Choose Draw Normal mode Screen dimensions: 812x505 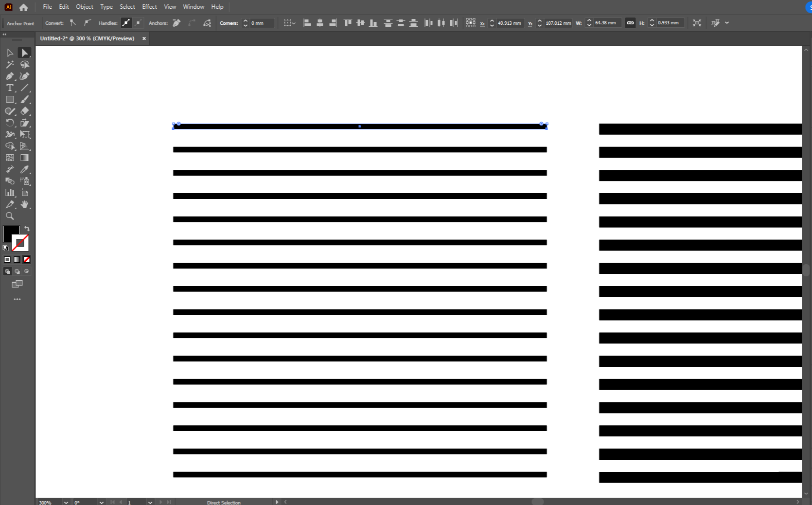pos(7,271)
